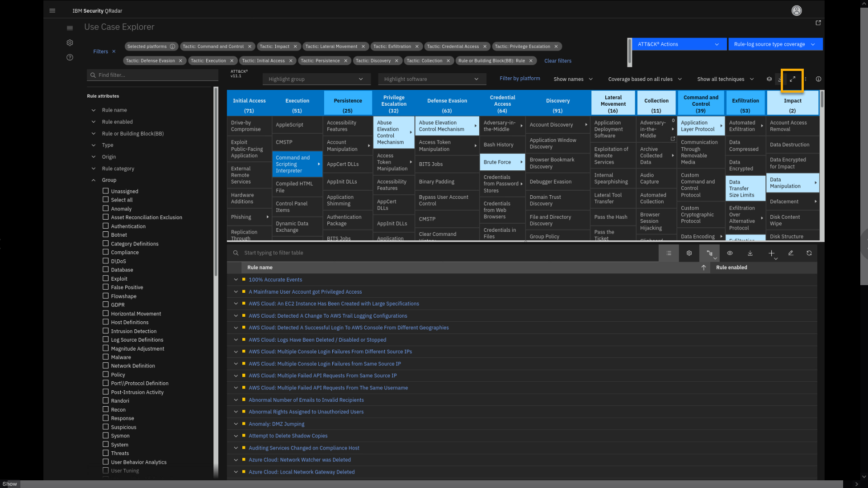Click the download icon in table toolbar
Screen dimensions: 868x488
click(750, 253)
